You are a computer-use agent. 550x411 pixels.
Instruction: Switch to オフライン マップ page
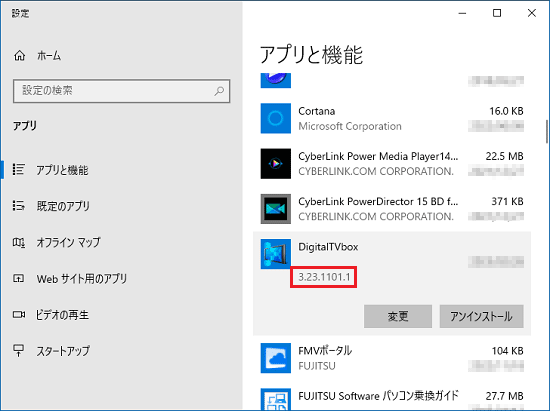pos(69,242)
